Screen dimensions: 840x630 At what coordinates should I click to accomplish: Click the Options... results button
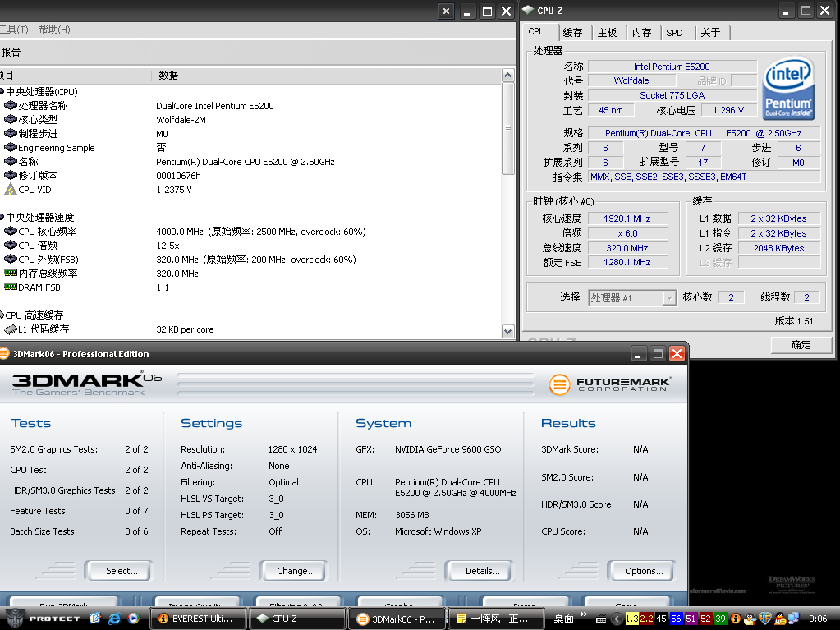click(641, 571)
